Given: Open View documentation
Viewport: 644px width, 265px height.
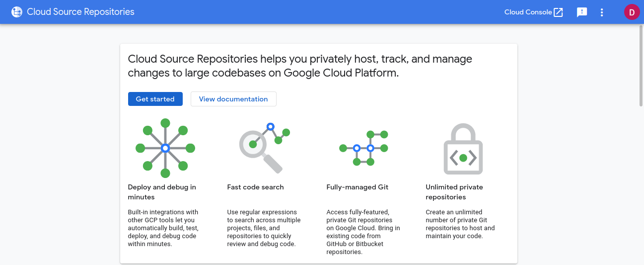Looking at the screenshot, I should click(233, 99).
